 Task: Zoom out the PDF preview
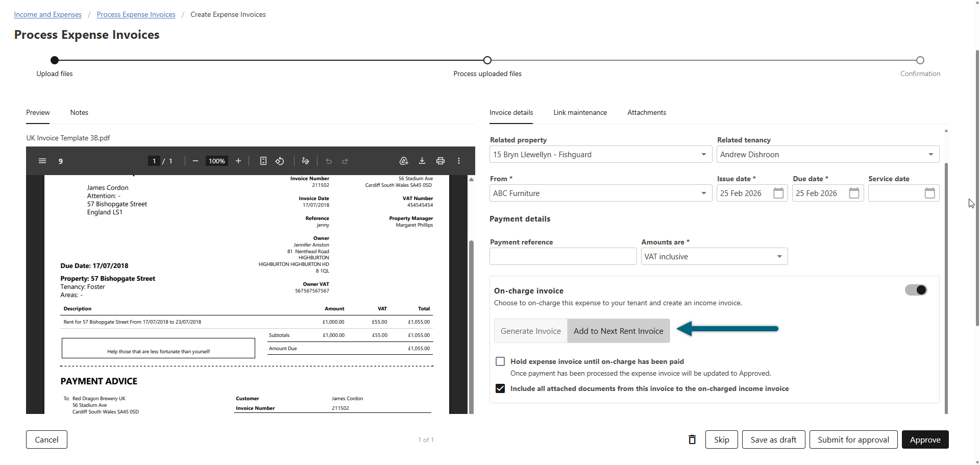point(195,161)
